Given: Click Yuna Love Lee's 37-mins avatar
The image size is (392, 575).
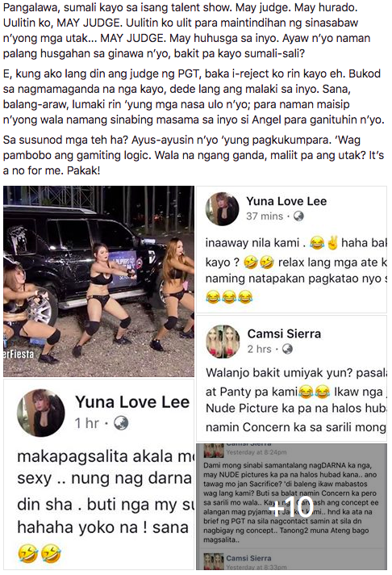Looking at the screenshot, I should 222,208.
